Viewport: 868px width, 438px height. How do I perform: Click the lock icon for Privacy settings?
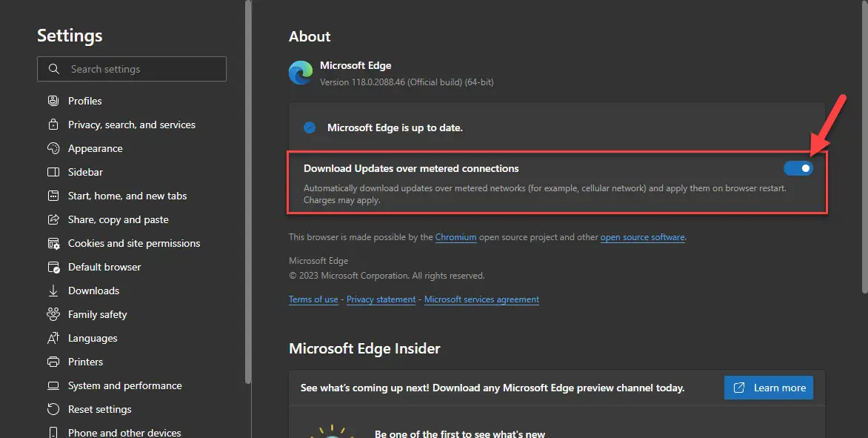[x=53, y=125]
